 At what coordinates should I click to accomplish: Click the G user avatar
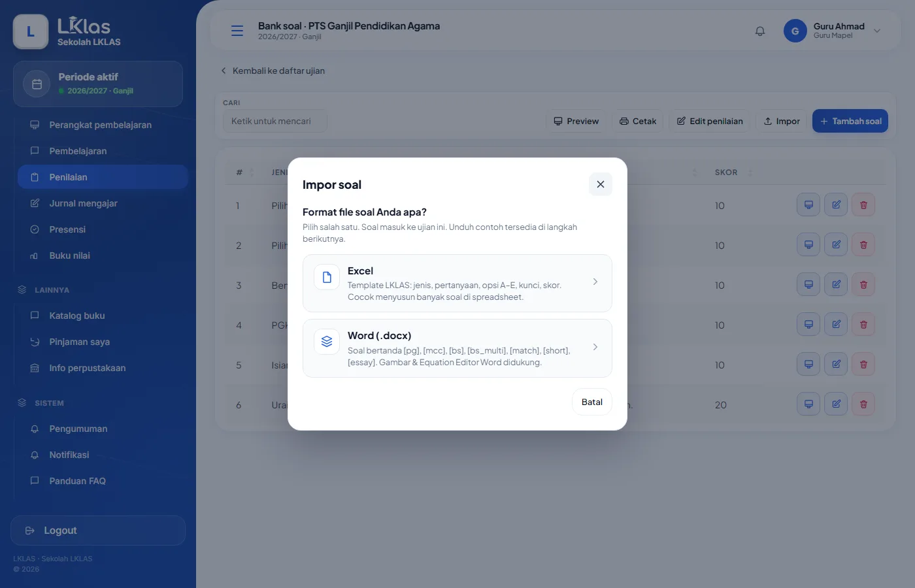[795, 31]
